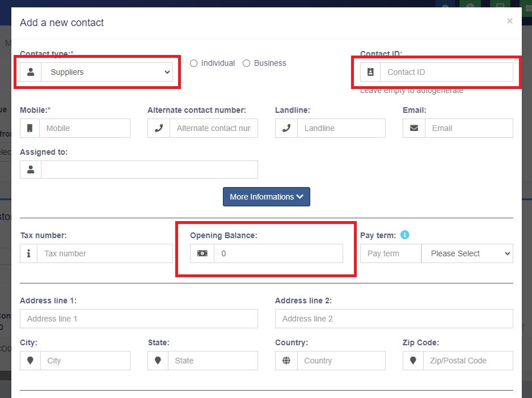This screenshot has height=398, width=532.
Task: Click the Zip/Postal Code field
Action: [468, 361]
